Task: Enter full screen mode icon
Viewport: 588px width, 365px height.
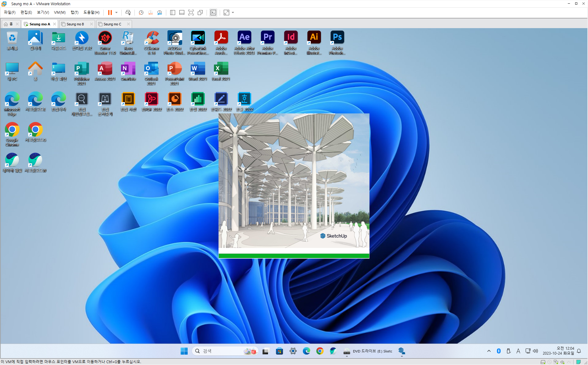Action: (191, 13)
